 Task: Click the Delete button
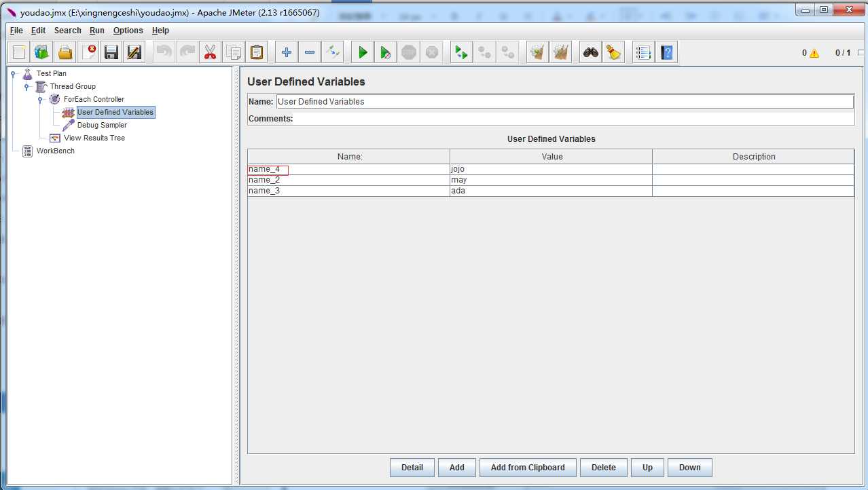pyautogui.click(x=603, y=468)
